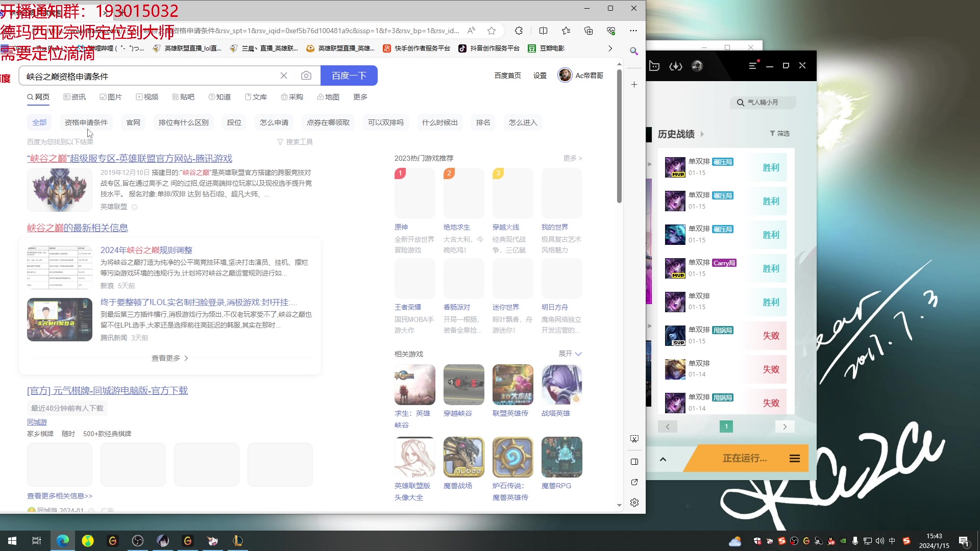Switch to 知道 tab
The width and height of the screenshot is (980, 551).
[219, 97]
